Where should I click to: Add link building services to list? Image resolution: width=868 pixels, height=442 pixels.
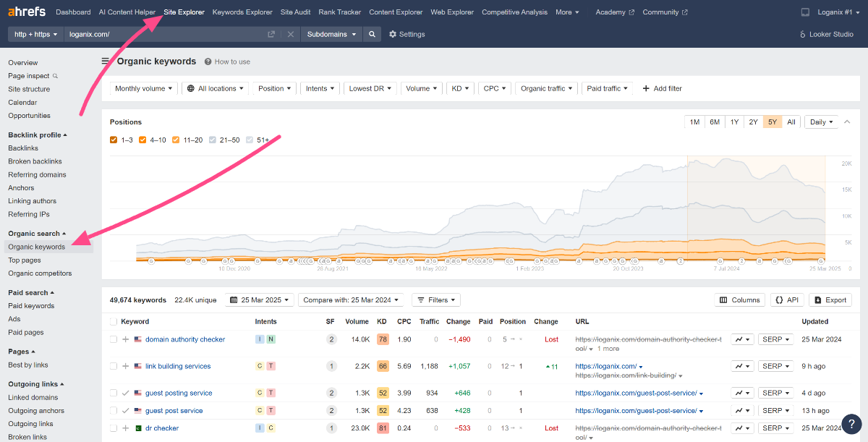pos(126,366)
